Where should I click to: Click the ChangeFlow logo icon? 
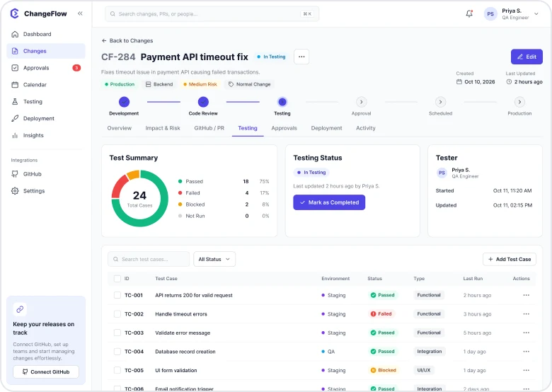[x=14, y=13]
